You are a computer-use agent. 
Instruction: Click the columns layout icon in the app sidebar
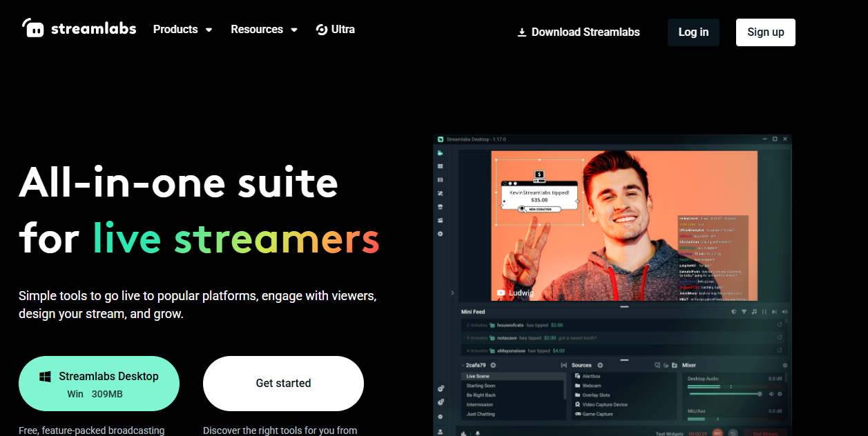[440, 179]
